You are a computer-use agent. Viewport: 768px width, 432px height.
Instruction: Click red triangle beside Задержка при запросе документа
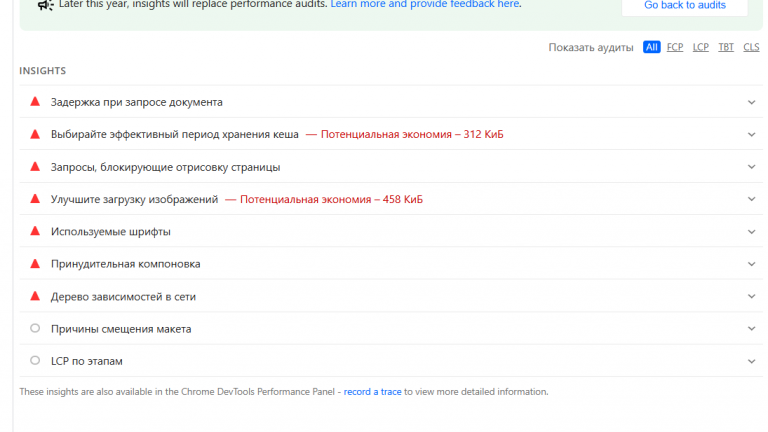point(35,101)
